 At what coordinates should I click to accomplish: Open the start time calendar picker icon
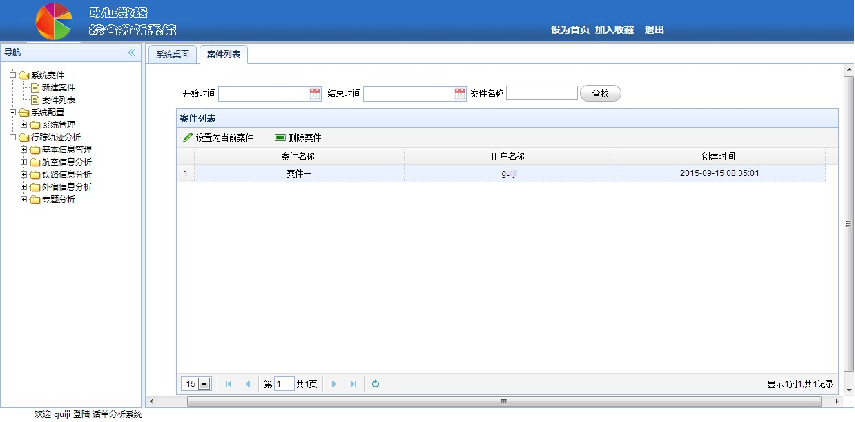(315, 94)
